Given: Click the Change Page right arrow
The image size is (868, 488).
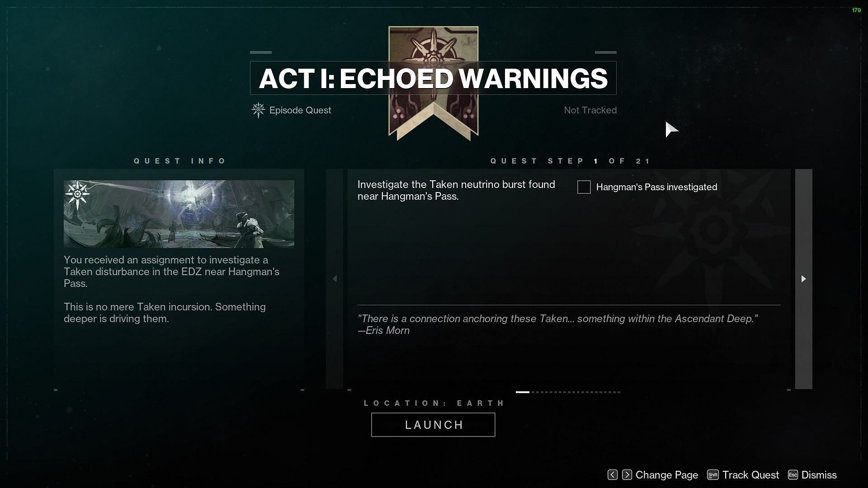Looking at the screenshot, I should coord(627,474).
